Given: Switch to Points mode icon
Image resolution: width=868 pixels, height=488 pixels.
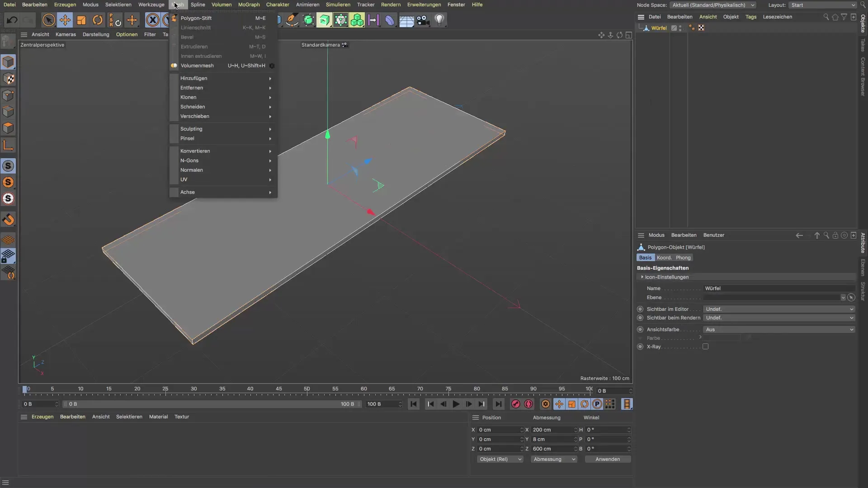Looking at the screenshot, I should [x=8, y=95].
